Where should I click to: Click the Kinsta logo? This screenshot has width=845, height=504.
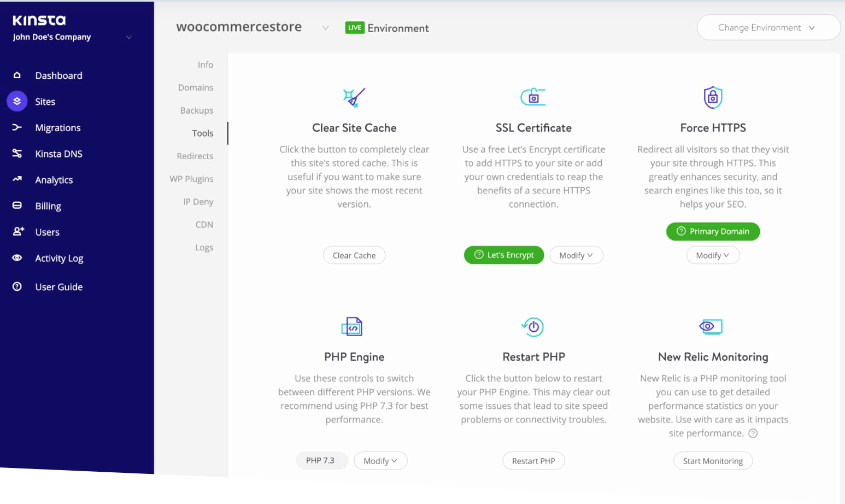click(x=39, y=20)
